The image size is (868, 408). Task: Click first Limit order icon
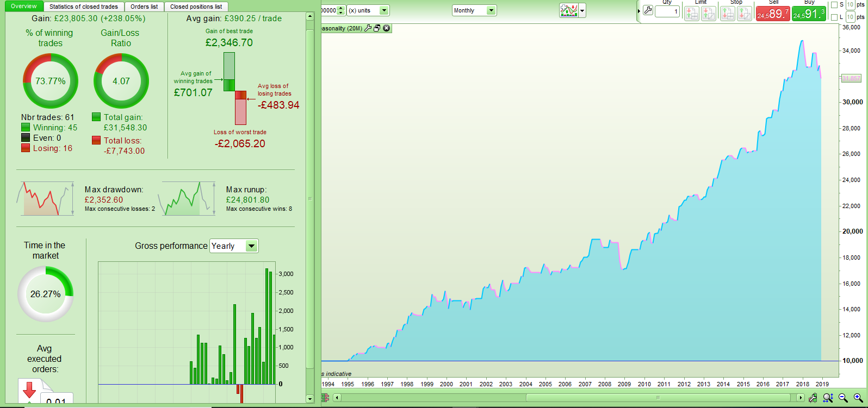point(692,13)
